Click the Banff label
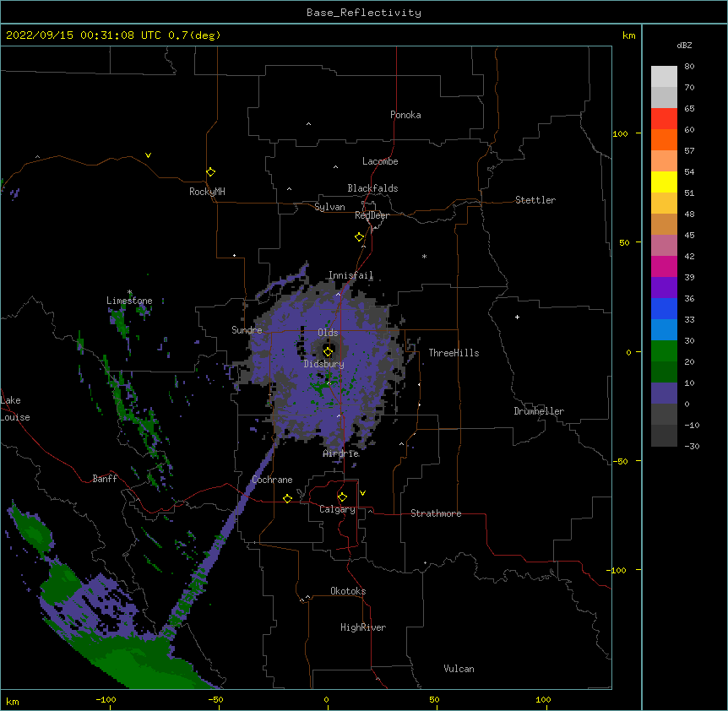This screenshot has width=728, height=711. (105, 479)
